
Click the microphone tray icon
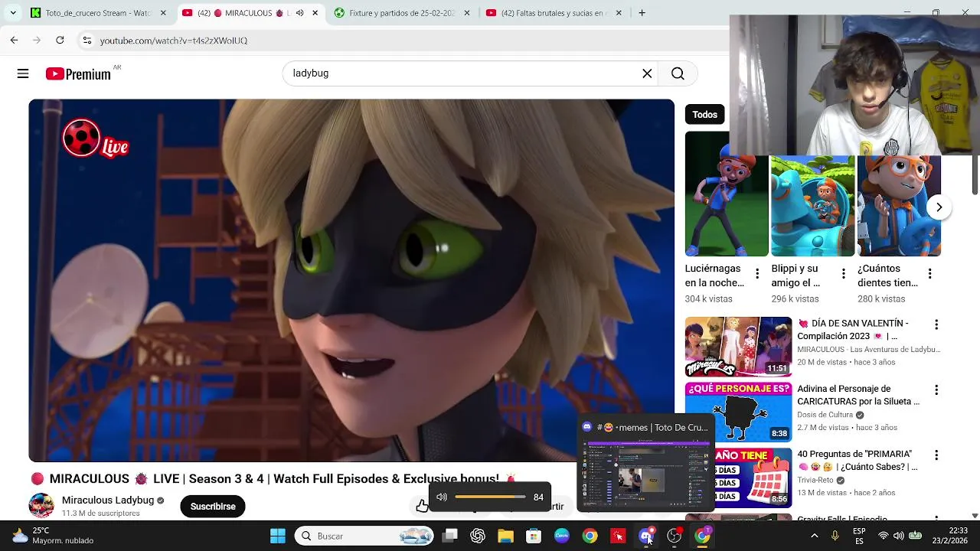coord(835,536)
